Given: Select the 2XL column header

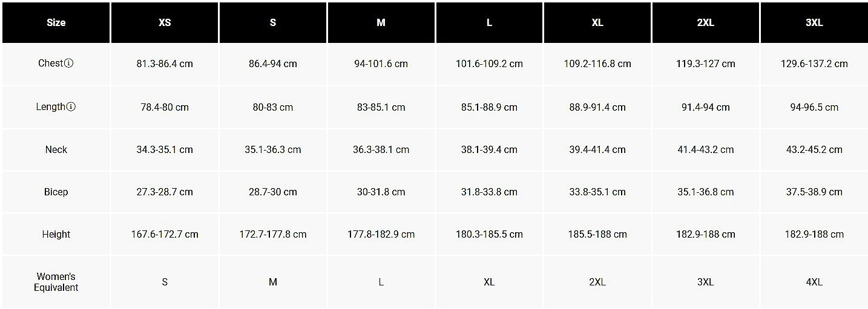Looking at the screenshot, I should pyautogui.click(x=706, y=22).
